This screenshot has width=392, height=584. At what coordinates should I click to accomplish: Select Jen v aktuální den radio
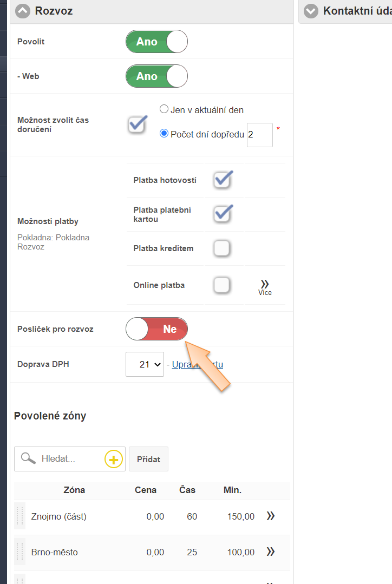[164, 109]
